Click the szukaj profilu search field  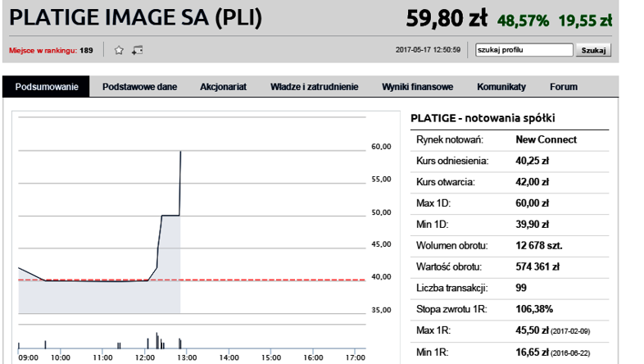pos(524,50)
